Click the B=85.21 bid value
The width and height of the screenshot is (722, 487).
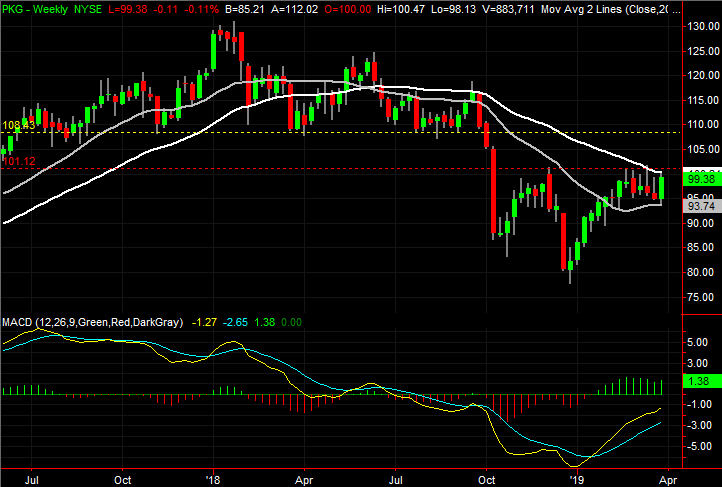(x=245, y=9)
